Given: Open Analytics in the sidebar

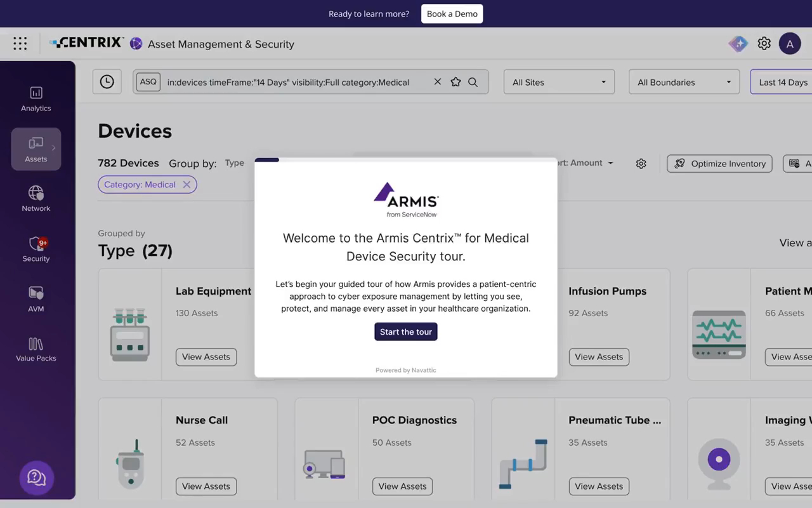Looking at the screenshot, I should coord(36,99).
